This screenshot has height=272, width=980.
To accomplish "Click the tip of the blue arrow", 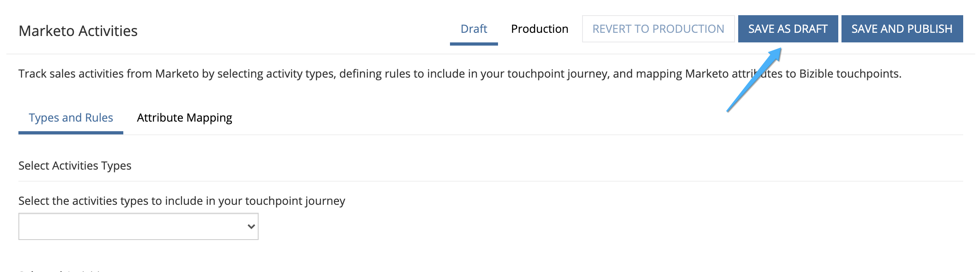I will [780, 49].
